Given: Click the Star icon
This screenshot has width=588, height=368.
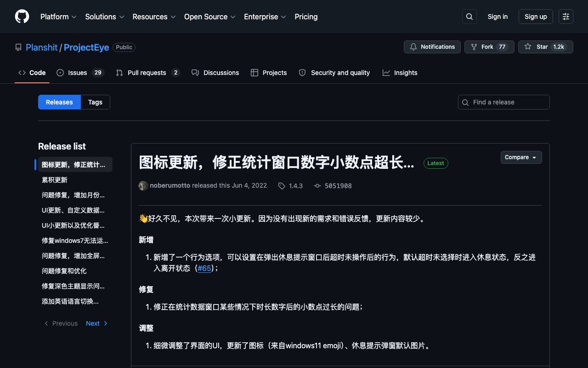Looking at the screenshot, I should pos(528,47).
